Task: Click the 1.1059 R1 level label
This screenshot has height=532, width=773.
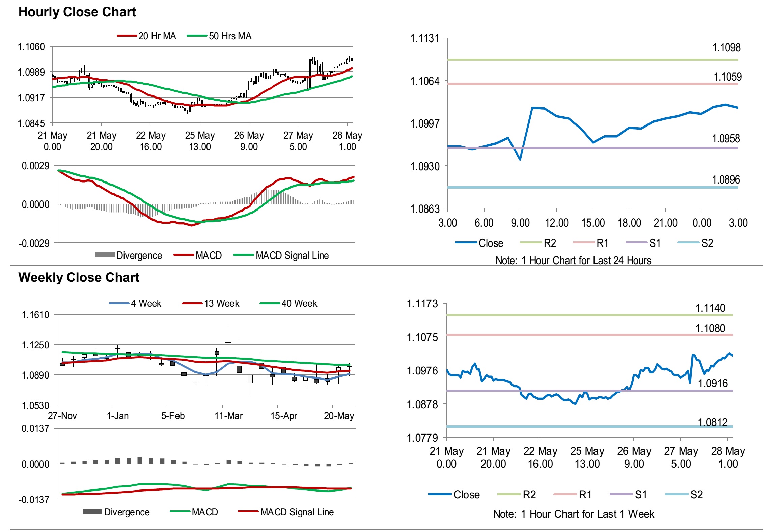Action: pyautogui.click(x=727, y=77)
